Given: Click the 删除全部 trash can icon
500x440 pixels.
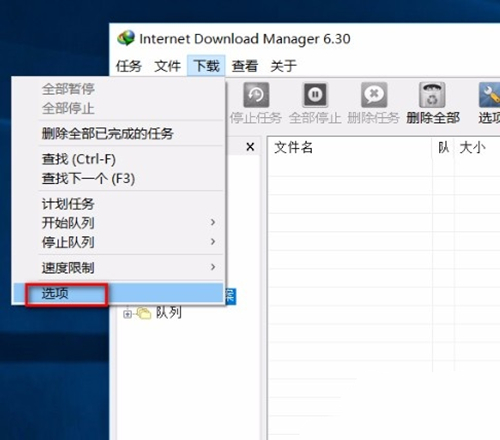Looking at the screenshot, I should (432, 95).
